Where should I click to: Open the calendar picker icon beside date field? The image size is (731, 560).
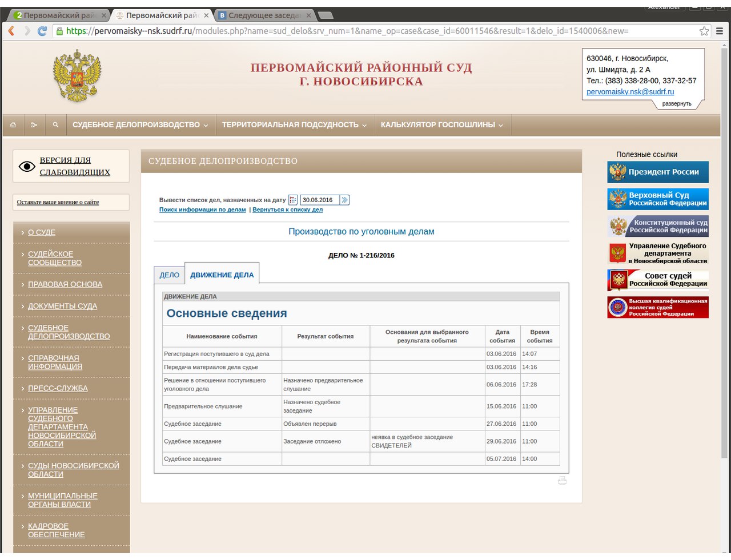click(293, 200)
